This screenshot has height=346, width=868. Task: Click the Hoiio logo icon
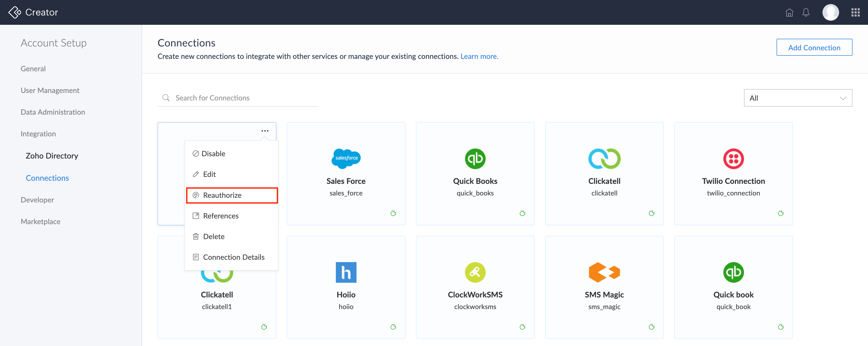click(x=346, y=272)
